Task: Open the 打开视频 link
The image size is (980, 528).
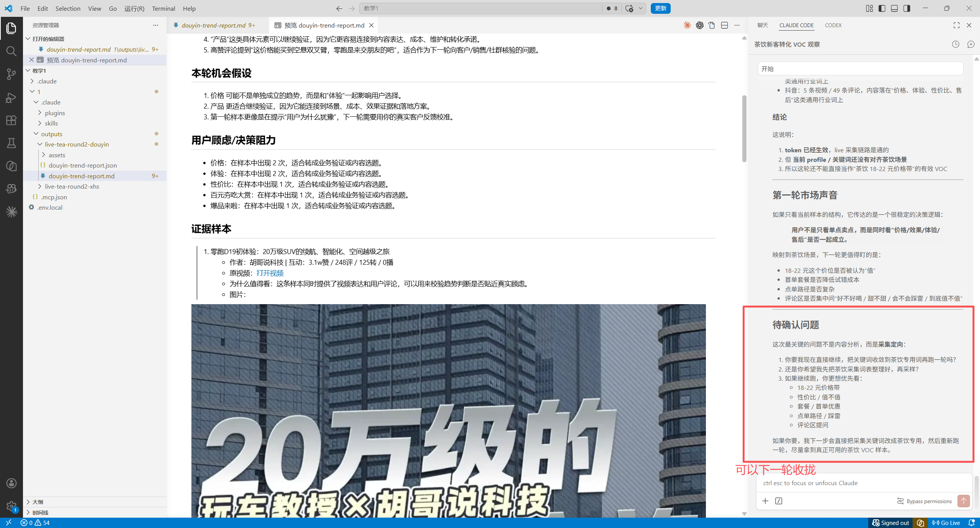Action: tap(270, 273)
